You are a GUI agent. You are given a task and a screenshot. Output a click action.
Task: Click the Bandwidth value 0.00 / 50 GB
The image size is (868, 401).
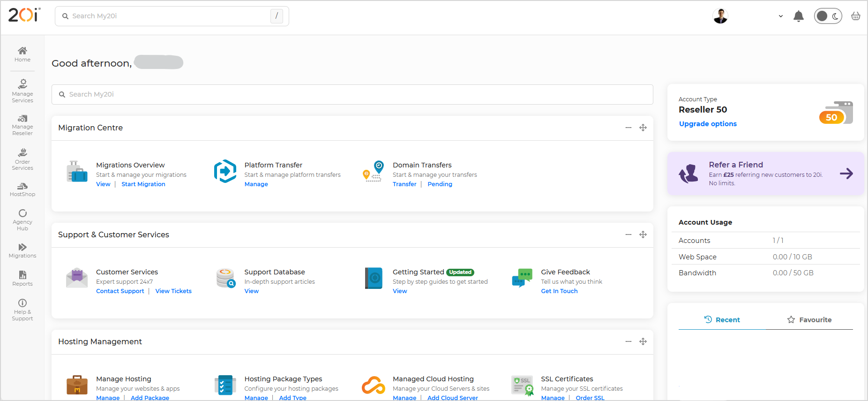tap(793, 273)
